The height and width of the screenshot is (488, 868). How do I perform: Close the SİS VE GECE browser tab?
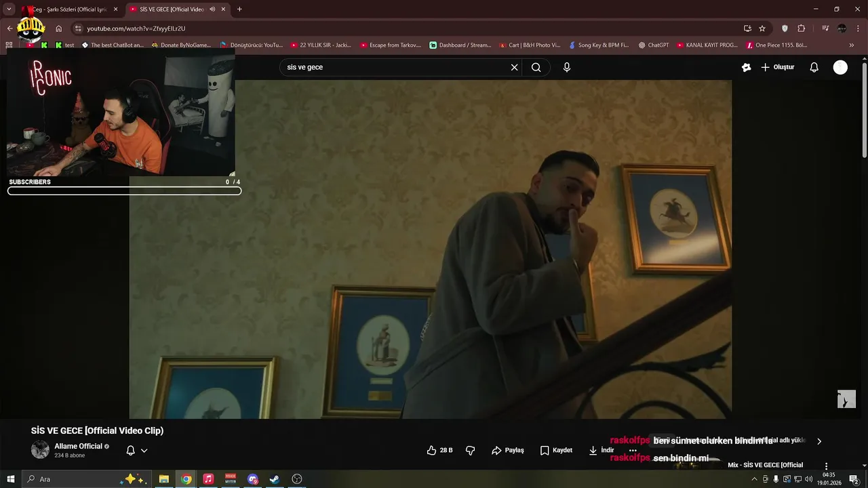coord(223,9)
